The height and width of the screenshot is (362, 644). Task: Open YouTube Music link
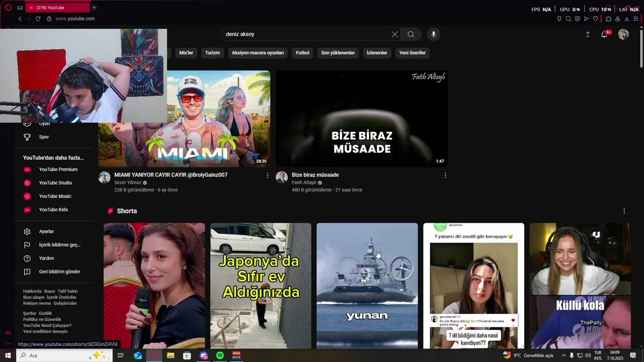click(x=55, y=196)
